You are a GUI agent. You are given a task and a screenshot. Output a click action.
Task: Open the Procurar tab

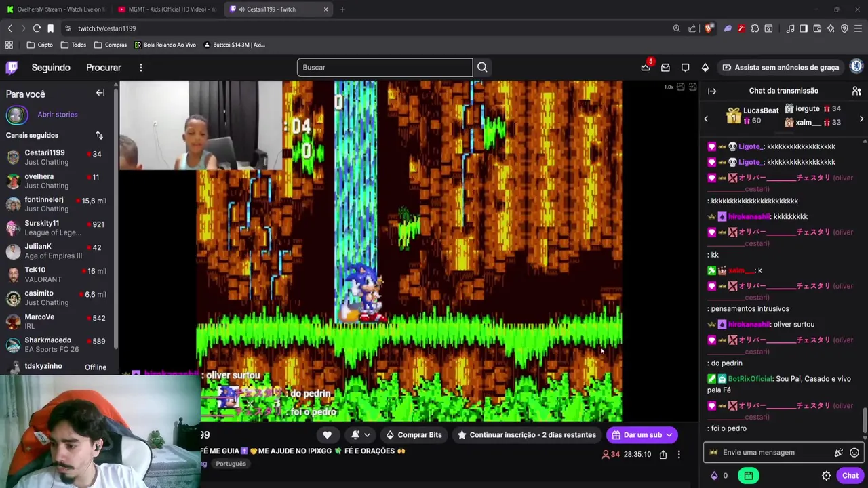coord(104,68)
